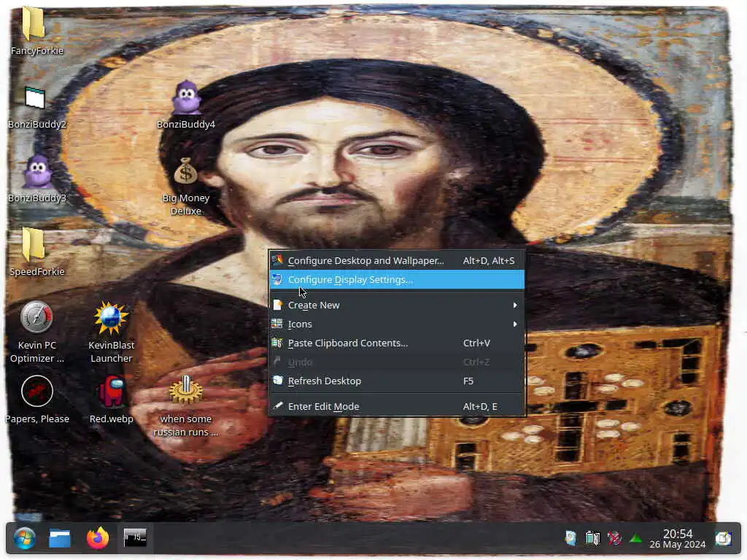This screenshot has width=747, height=560.
Task: Open the application launcher start orb
Action: (x=24, y=539)
